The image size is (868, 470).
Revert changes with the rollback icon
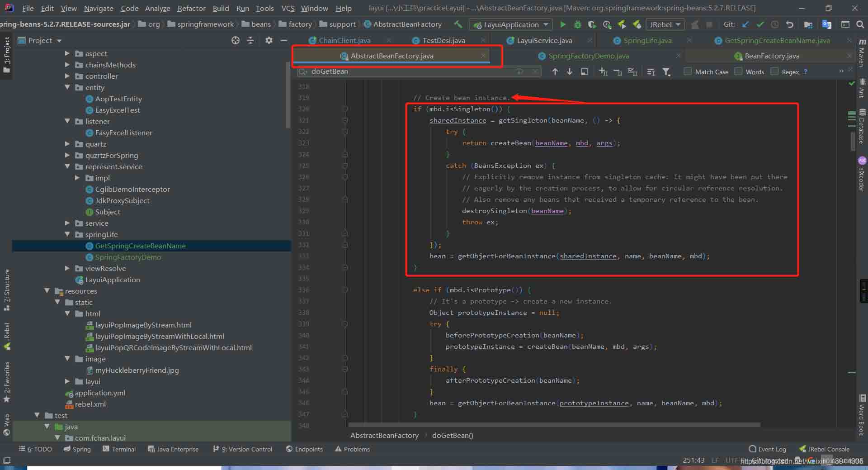click(x=790, y=24)
